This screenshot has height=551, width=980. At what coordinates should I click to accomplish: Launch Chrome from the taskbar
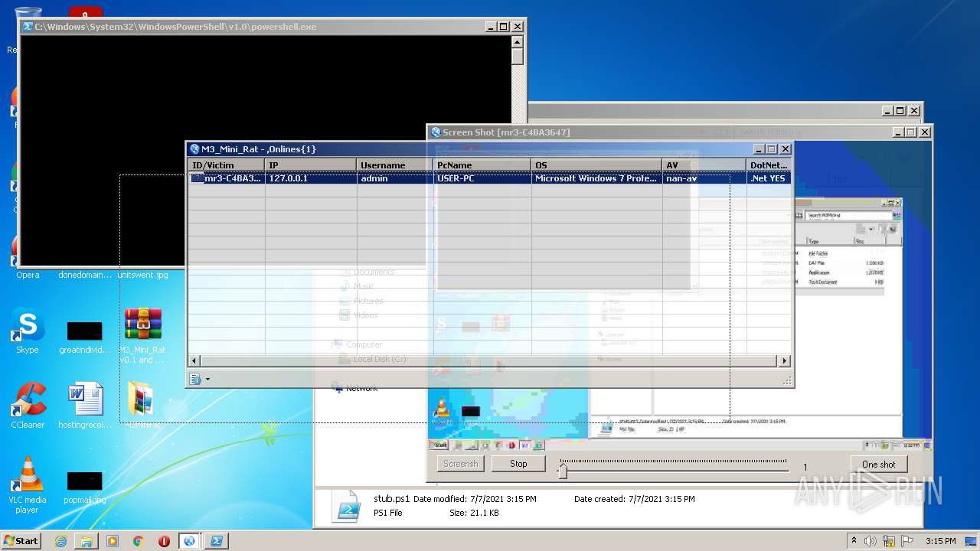click(x=138, y=541)
